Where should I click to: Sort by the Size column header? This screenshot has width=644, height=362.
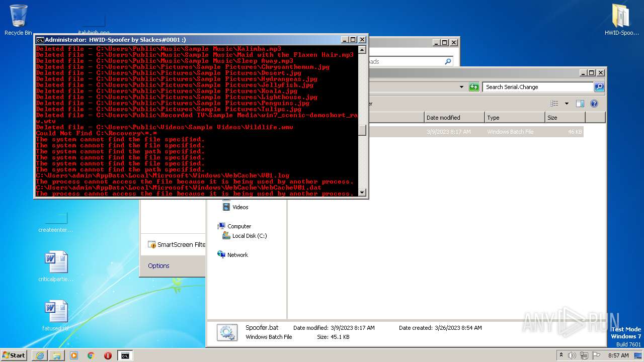(x=565, y=118)
